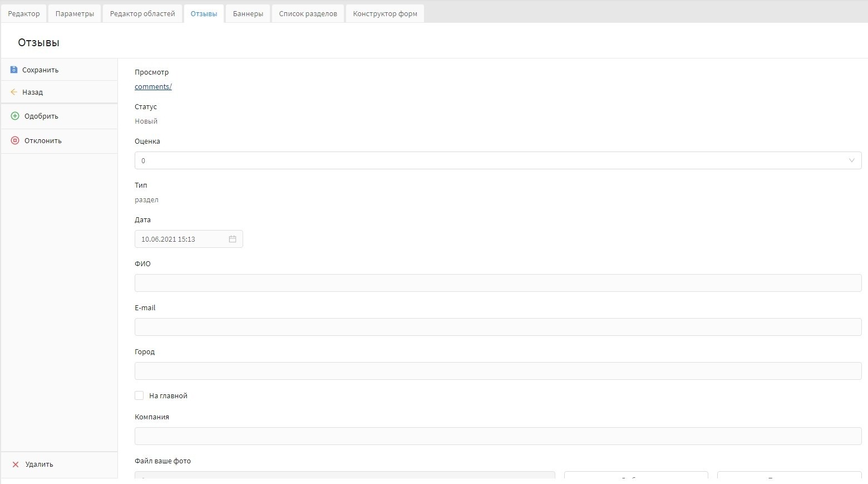Select the Баннеры tab

pyautogui.click(x=248, y=13)
